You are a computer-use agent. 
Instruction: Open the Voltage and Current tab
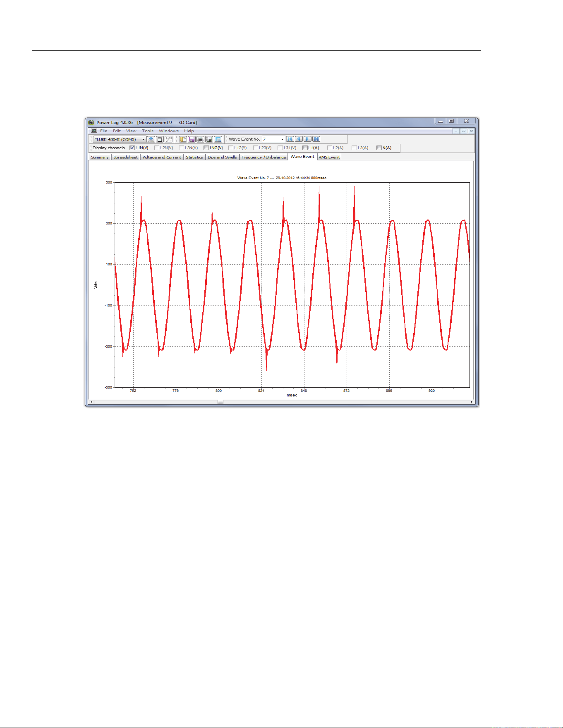pyautogui.click(x=162, y=157)
